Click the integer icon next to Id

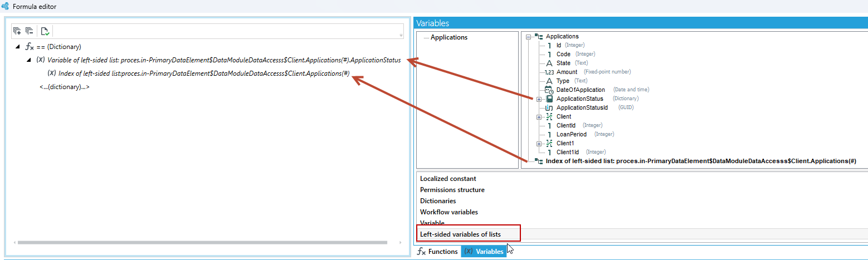[549, 45]
